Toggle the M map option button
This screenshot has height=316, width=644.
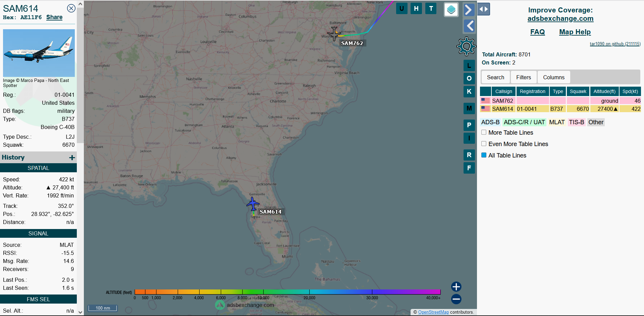click(469, 108)
